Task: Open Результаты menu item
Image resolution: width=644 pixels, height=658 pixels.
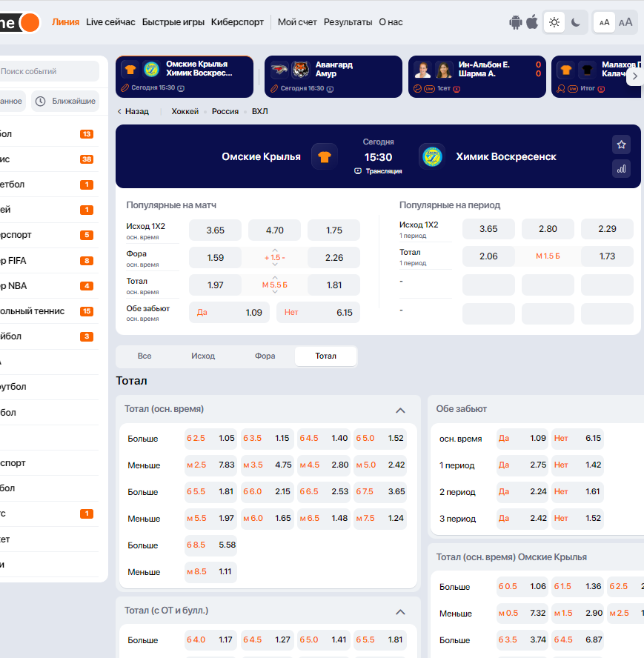Action: click(x=348, y=22)
